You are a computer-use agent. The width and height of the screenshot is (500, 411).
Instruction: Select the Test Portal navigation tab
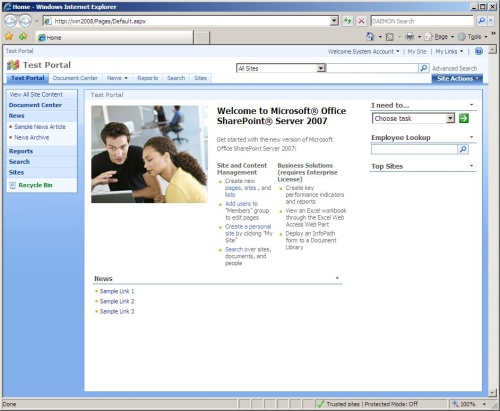click(x=28, y=78)
